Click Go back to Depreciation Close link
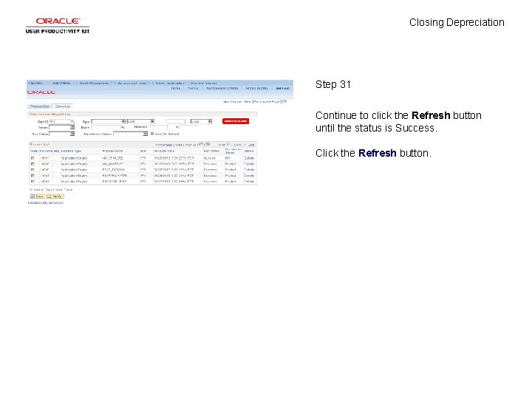The width and height of the screenshot is (532, 399). [51, 190]
